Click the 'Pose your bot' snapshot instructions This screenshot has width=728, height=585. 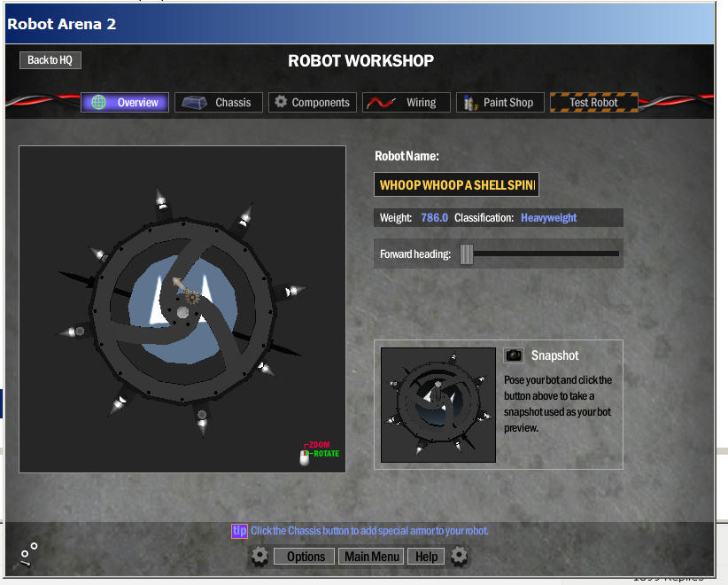[x=558, y=404]
